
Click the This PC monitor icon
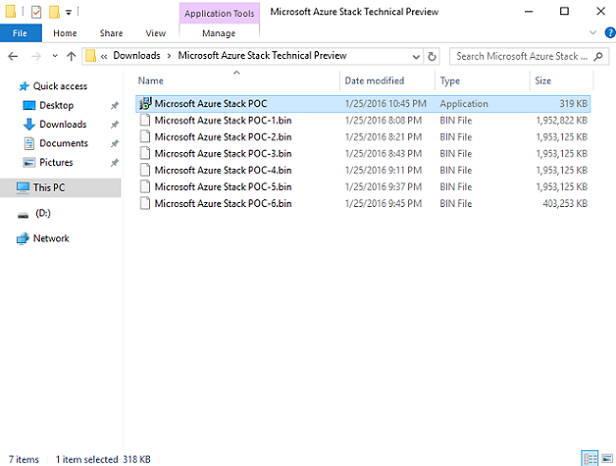coord(23,188)
